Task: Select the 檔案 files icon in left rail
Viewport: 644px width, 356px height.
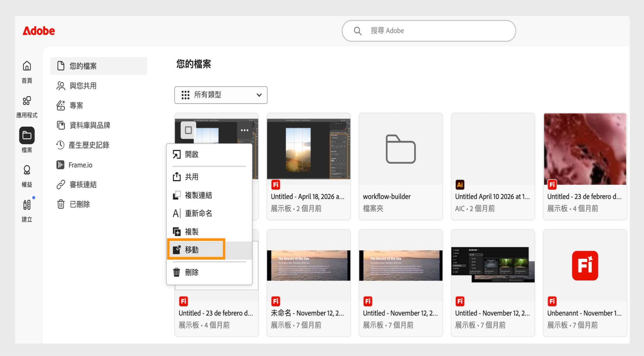Action: (27, 135)
